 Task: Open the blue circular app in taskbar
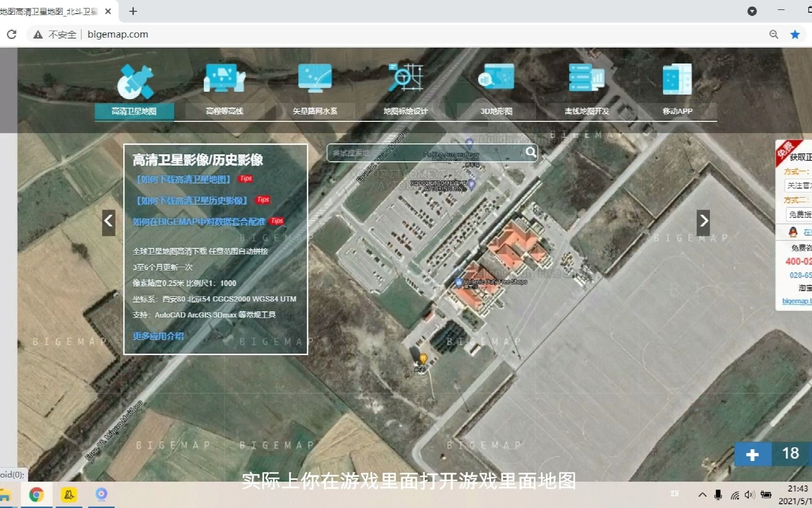pos(101,494)
